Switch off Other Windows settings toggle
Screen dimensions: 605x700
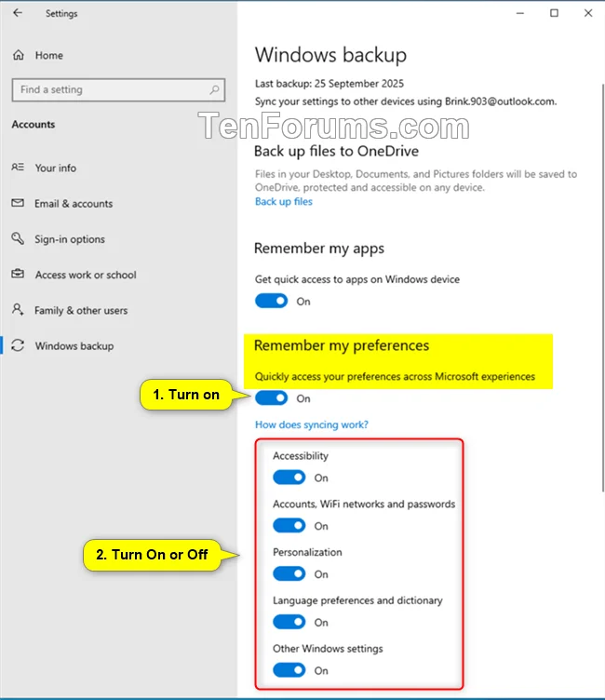289,670
